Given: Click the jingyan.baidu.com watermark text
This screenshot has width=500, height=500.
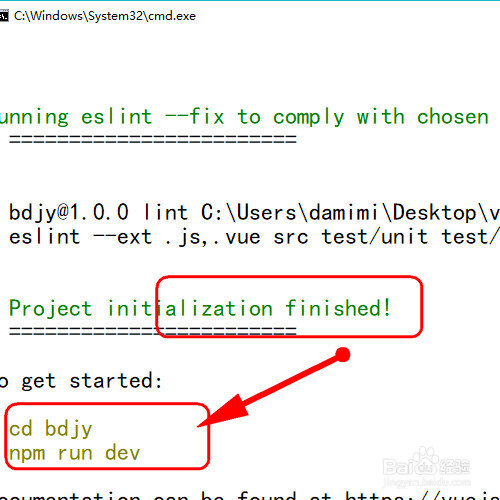Looking at the screenshot, I should tap(427, 482).
